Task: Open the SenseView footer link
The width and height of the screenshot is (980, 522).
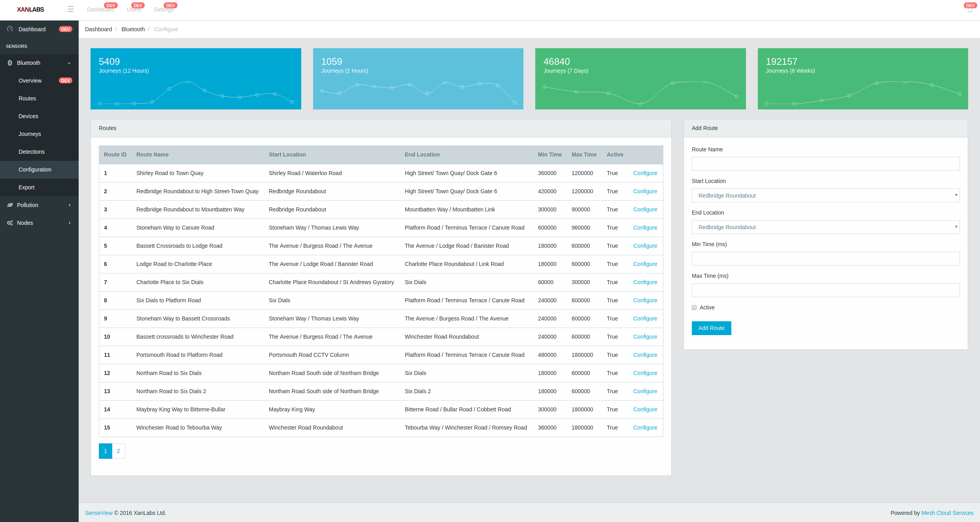Action: point(99,513)
